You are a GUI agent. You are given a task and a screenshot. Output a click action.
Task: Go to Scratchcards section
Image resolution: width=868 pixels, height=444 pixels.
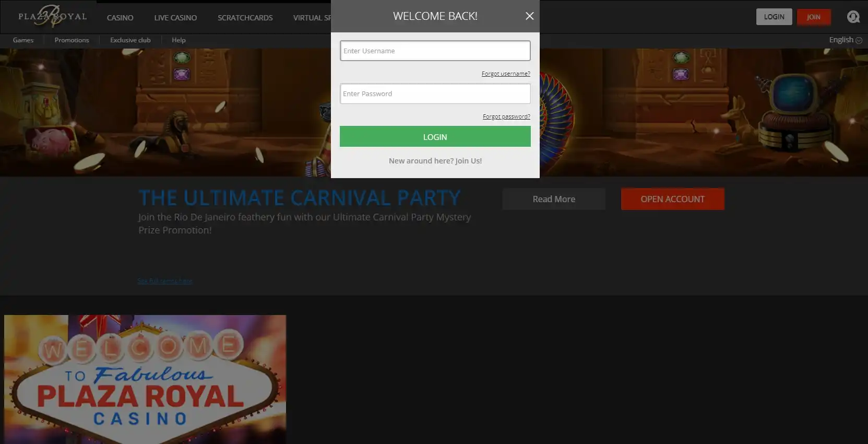(x=245, y=18)
